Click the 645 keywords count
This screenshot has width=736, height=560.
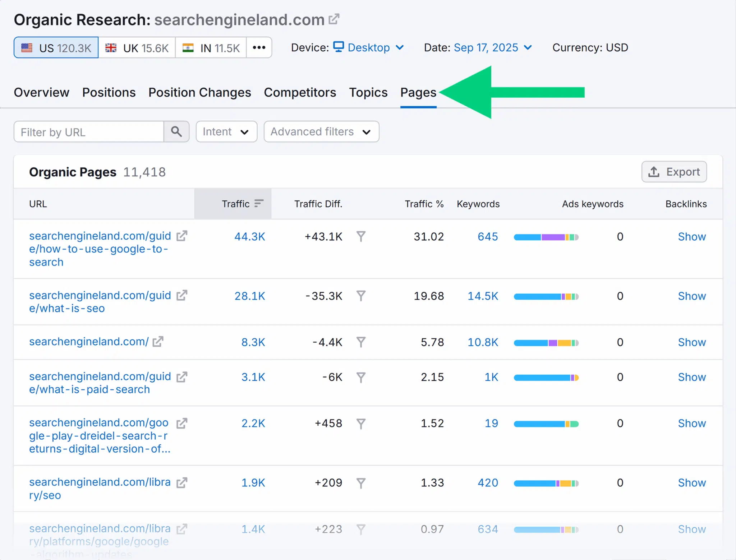pos(488,236)
